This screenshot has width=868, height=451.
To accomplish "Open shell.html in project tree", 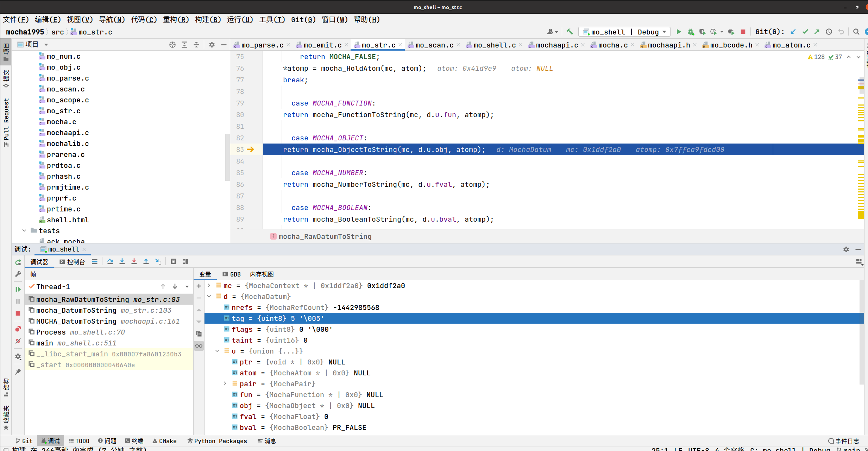I will 64,220.
